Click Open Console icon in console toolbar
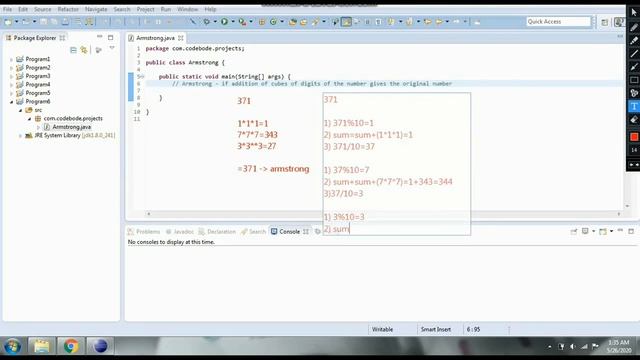640x360 pixels. pyautogui.click(x=603, y=231)
